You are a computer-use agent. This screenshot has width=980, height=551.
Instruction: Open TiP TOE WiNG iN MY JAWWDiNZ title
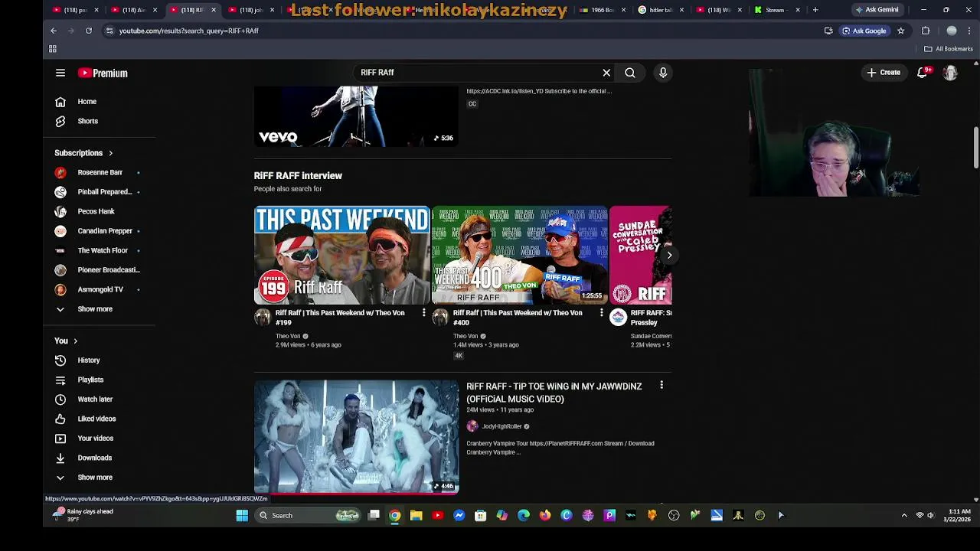pyautogui.click(x=554, y=393)
